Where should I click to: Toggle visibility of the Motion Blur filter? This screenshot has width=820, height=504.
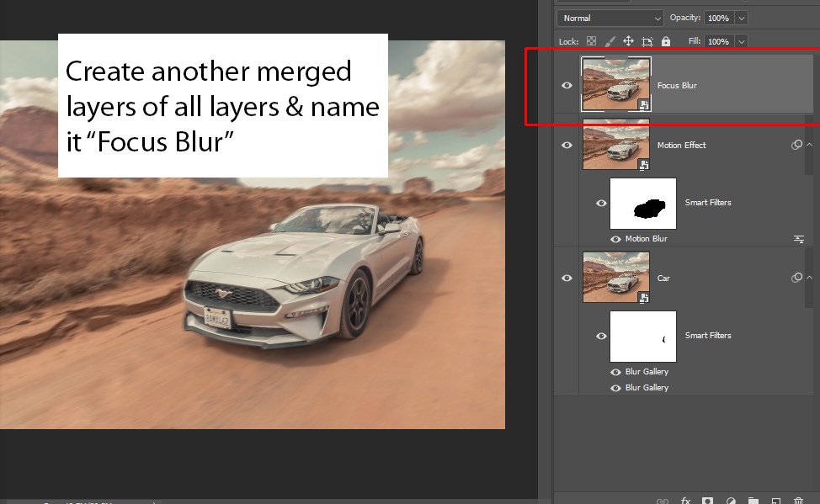point(616,239)
